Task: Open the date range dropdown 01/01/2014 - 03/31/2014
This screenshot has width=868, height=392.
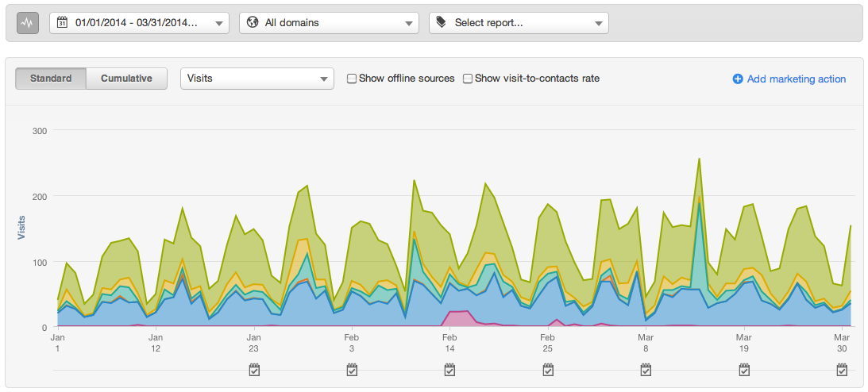Action: (139, 23)
